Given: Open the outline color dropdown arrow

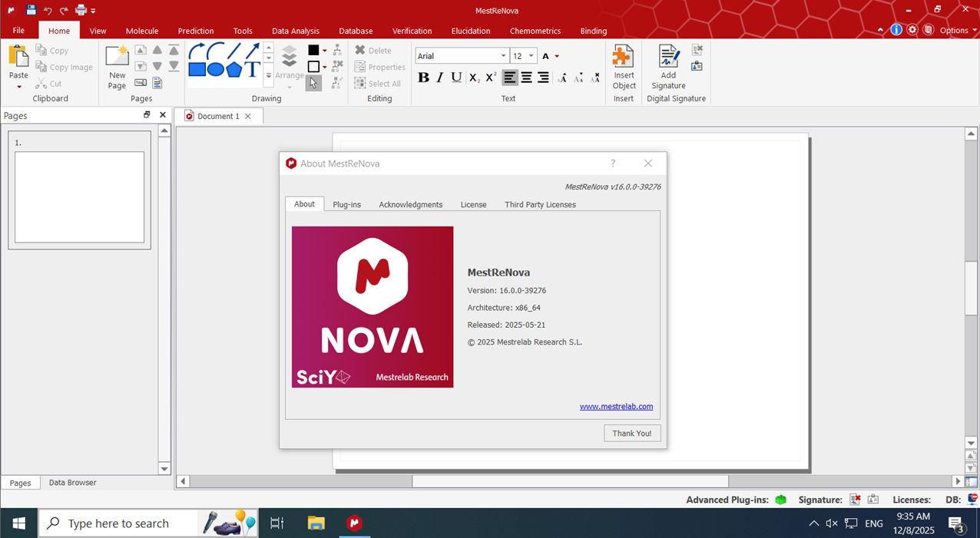Looking at the screenshot, I should [325, 67].
